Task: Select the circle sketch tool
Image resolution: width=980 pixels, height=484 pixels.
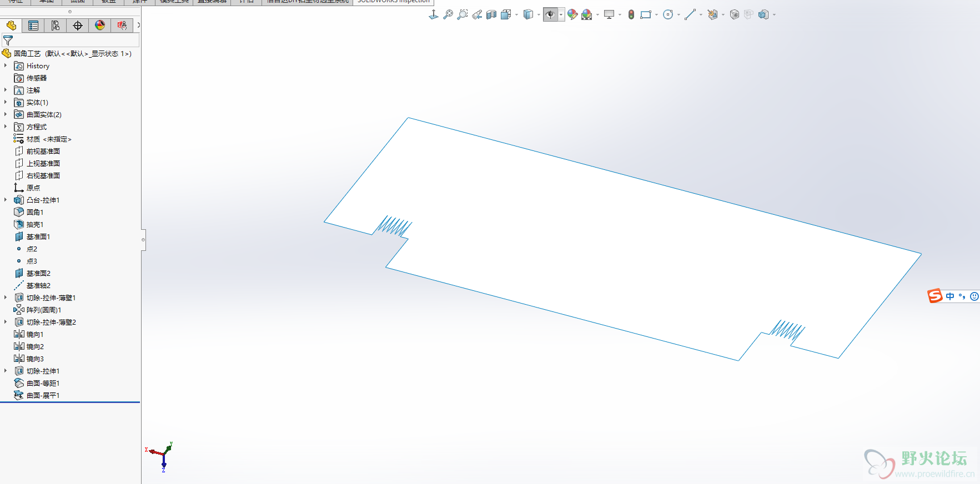Action: coord(668,14)
